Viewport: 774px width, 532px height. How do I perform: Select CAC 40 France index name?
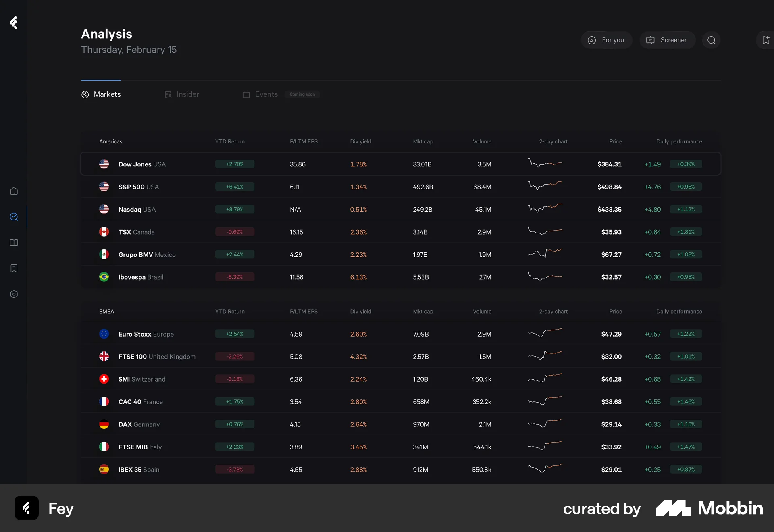click(x=141, y=402)
